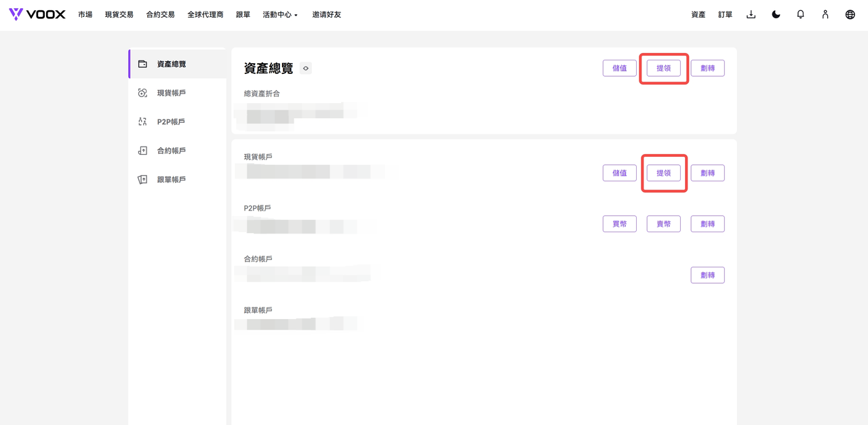Click the 總資產折合 label
Viewport: 868px width, 425px height.
click(x=262, y=94)
